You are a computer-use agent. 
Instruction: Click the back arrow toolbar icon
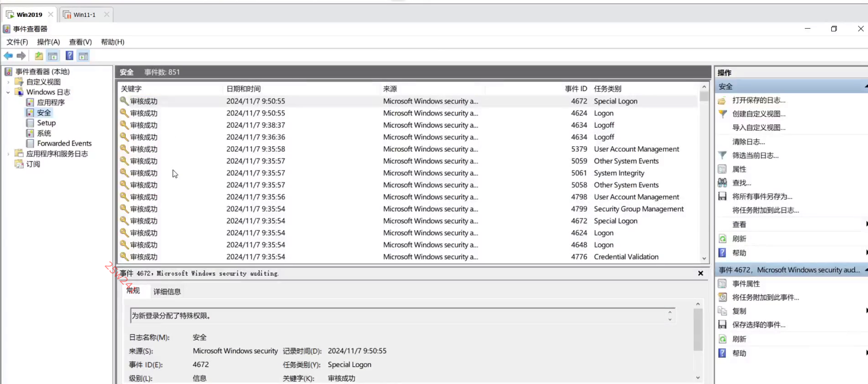8,56
